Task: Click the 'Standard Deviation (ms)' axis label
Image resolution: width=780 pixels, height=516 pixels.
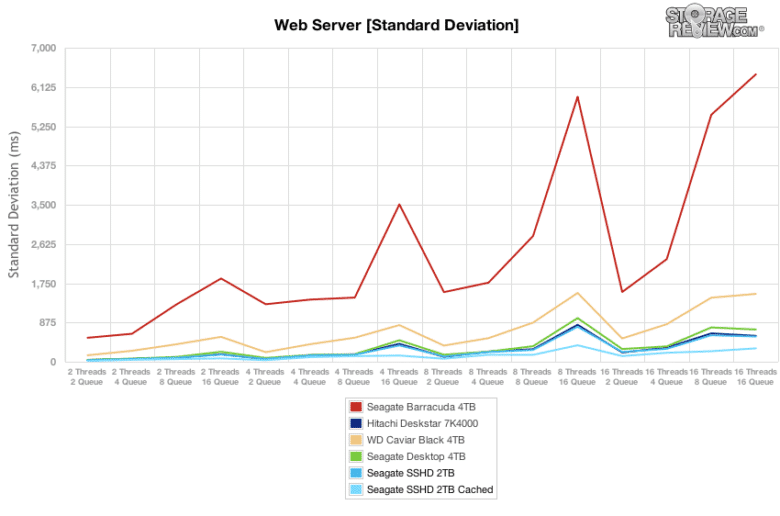Action: pyautogui.click(x=13, y=205)
